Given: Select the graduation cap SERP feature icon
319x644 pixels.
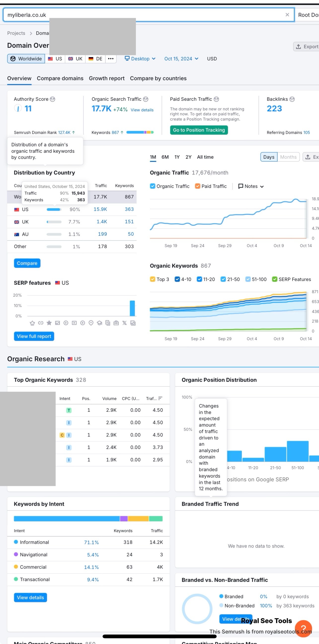Looking at the screenshot, I should pyautogui.click(x=99, y=323).
